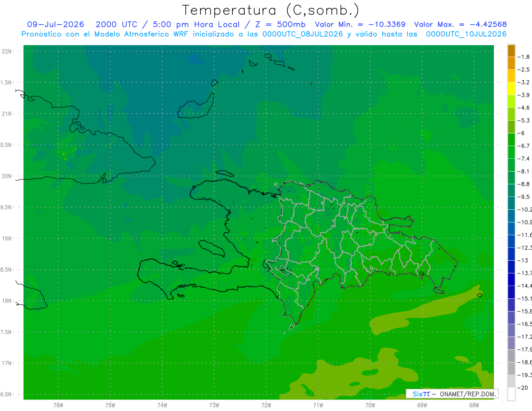
Task: Pick the dark orange swatch above -1.8
Action: [x=511, y=51]
